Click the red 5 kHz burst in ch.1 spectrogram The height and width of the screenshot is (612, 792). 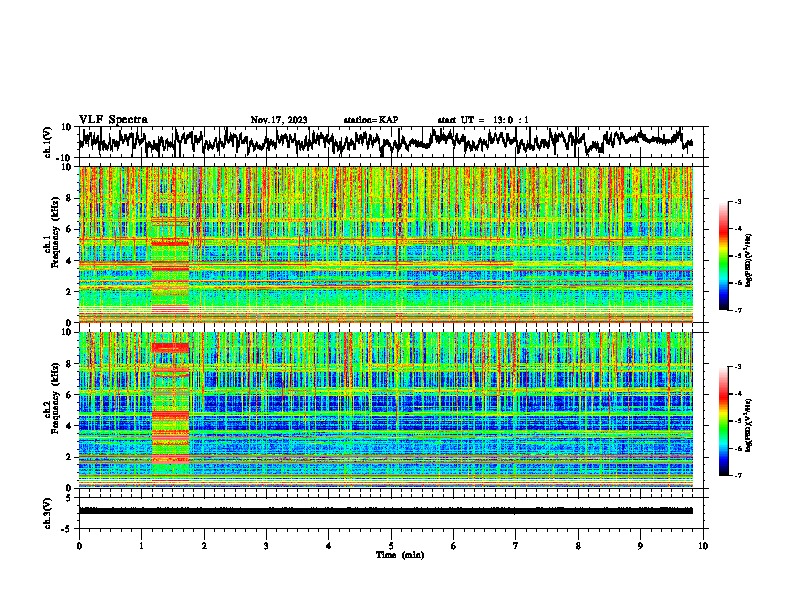click(x=170, y=243)
